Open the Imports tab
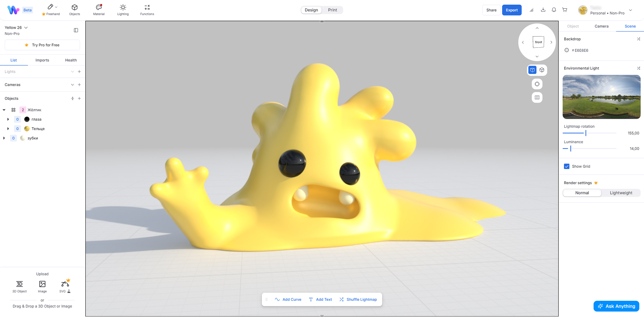The image size is (644, 322). (42, 60)
